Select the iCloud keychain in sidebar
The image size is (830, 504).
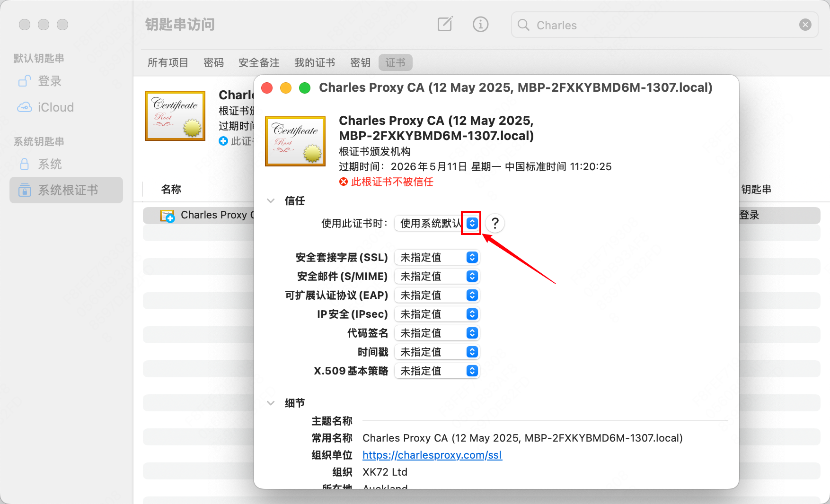pyautogui.click(x=66, y=107)
